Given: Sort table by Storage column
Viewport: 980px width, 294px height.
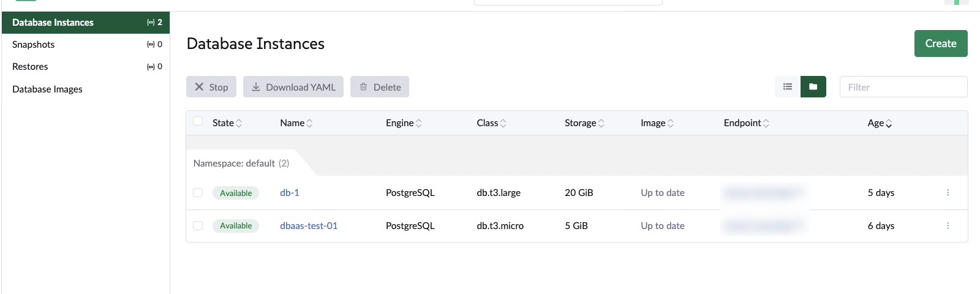Looking at the screenshot, I should point(585,123).
